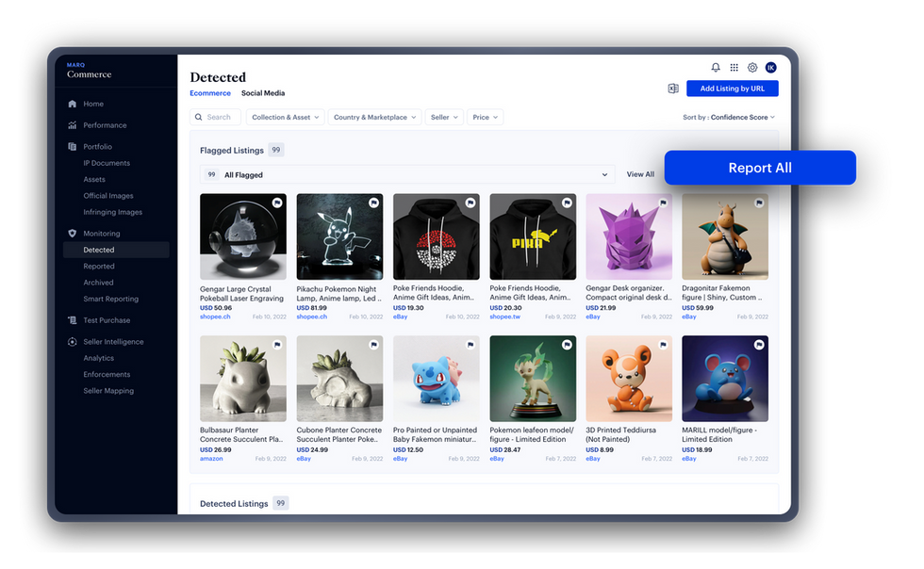The height and width of the screenshot is (569, 924).
Task: Open Smart Reporting in the sidebar
Action: coord(111,299)
